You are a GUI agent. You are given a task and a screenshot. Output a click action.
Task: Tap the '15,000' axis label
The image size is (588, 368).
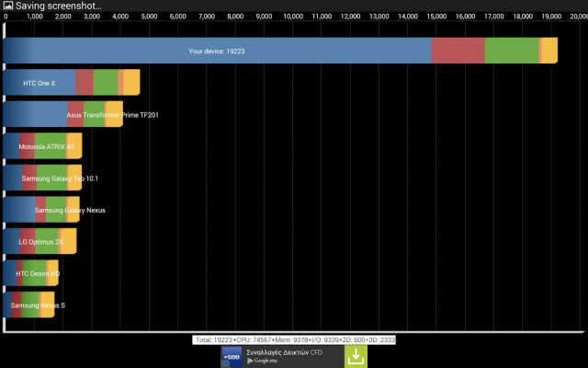point(436,17)
